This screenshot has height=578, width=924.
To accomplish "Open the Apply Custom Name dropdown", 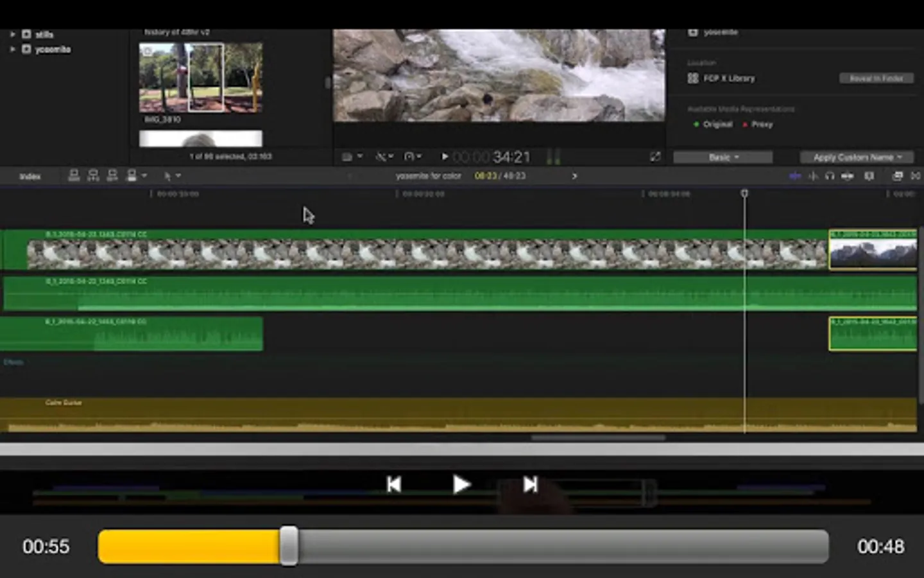I will pyautogui.click(x=857, y=157).
